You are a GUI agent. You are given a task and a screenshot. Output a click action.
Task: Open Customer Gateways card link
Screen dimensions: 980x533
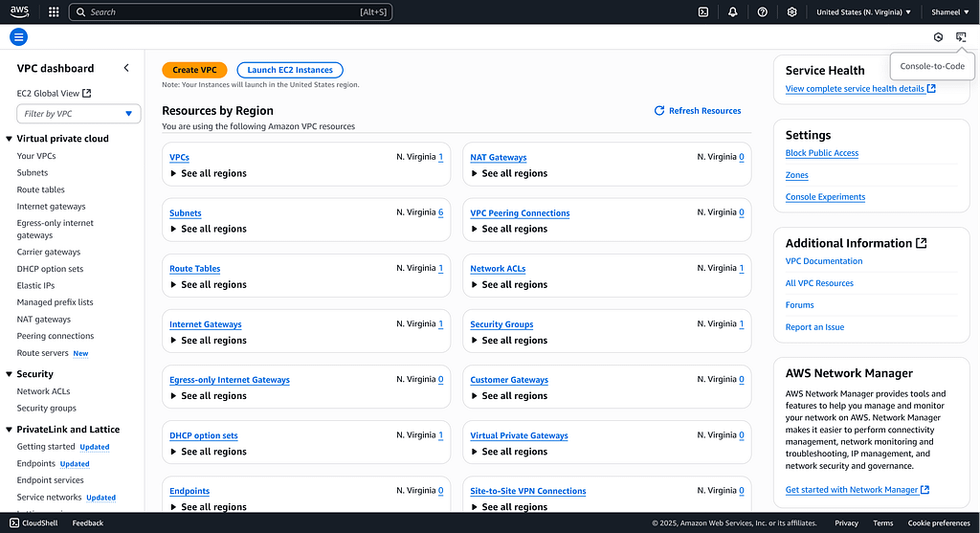pyautogui.click(x=509, y=380)
